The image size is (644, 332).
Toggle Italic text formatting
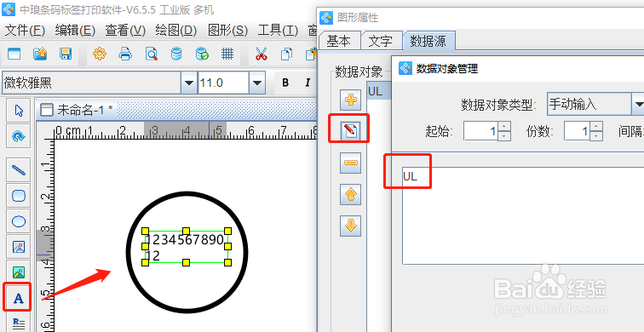(308, 83)
